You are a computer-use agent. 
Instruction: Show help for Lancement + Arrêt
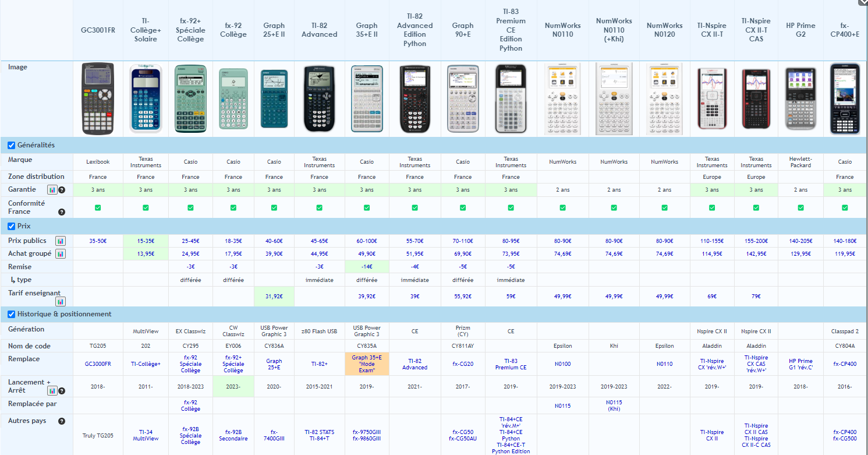coord(62,391)
